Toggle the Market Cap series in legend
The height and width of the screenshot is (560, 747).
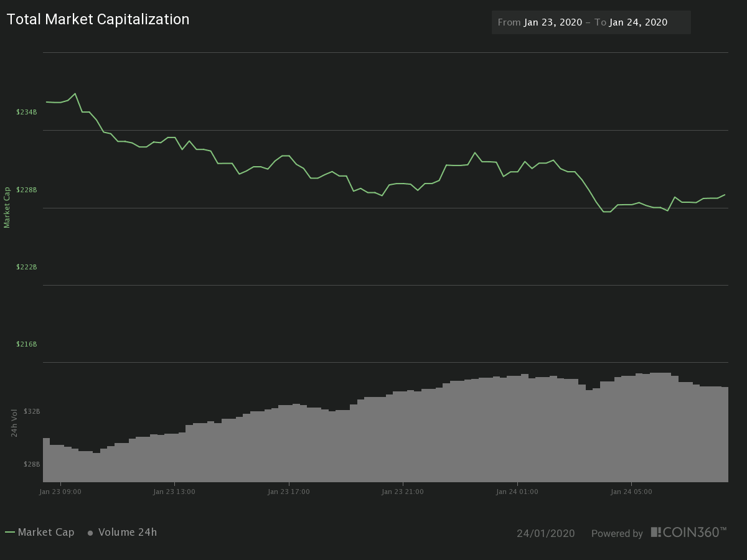[x=46, y=532]
